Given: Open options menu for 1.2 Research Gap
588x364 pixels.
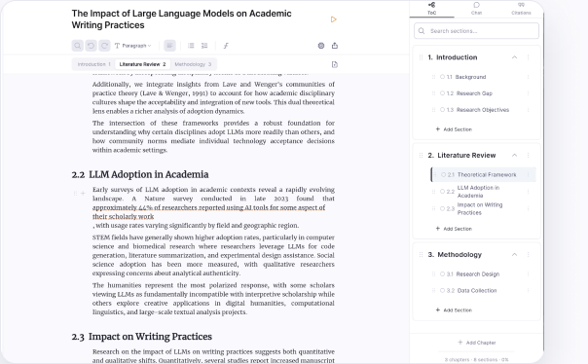Looking at the screenshot, I should [528, 93].
